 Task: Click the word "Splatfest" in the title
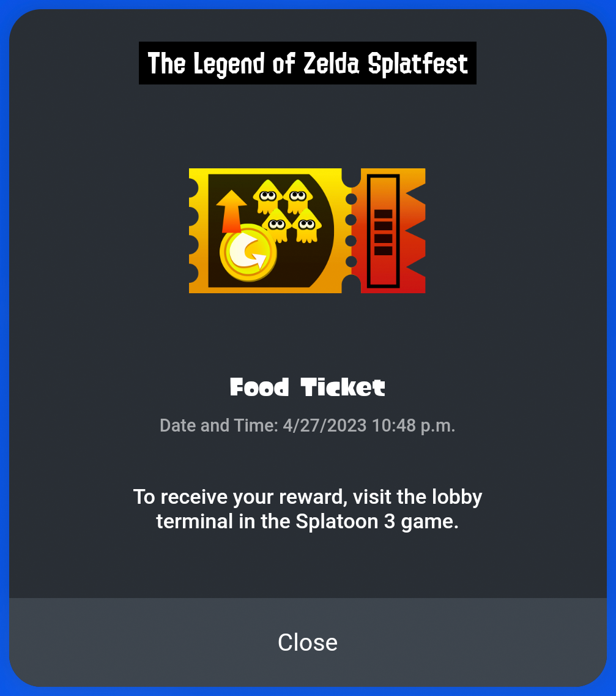(418, 63)
